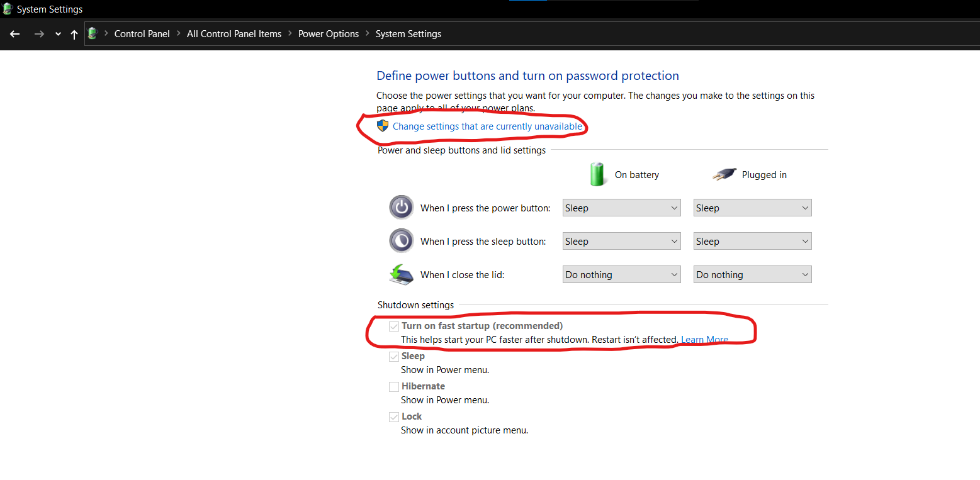Go to Control Panel breadcrumb
This screenshot has height=480, width=980.
142,34
